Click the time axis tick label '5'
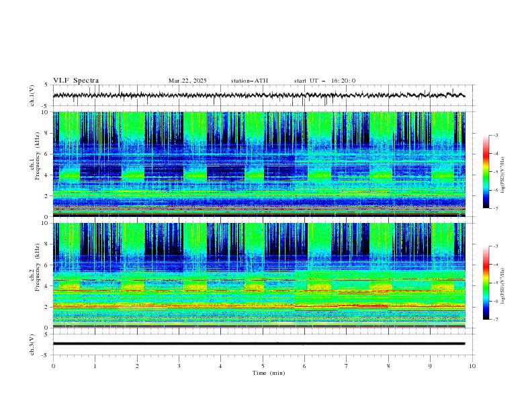 (263, 366)
